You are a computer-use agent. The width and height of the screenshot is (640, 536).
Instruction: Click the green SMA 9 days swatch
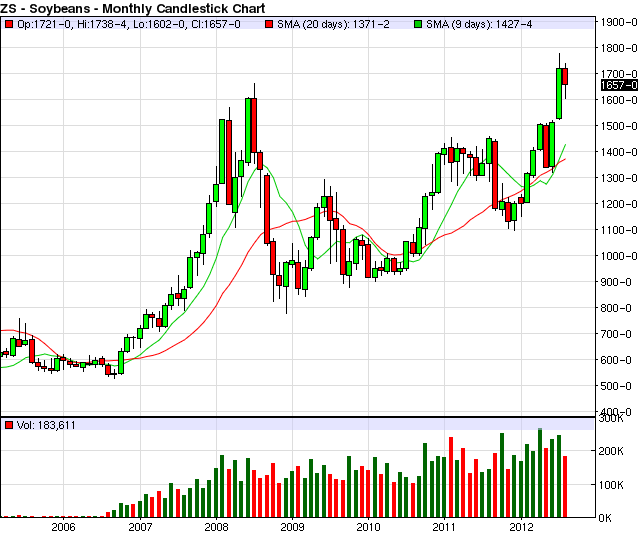coord(418,24)
